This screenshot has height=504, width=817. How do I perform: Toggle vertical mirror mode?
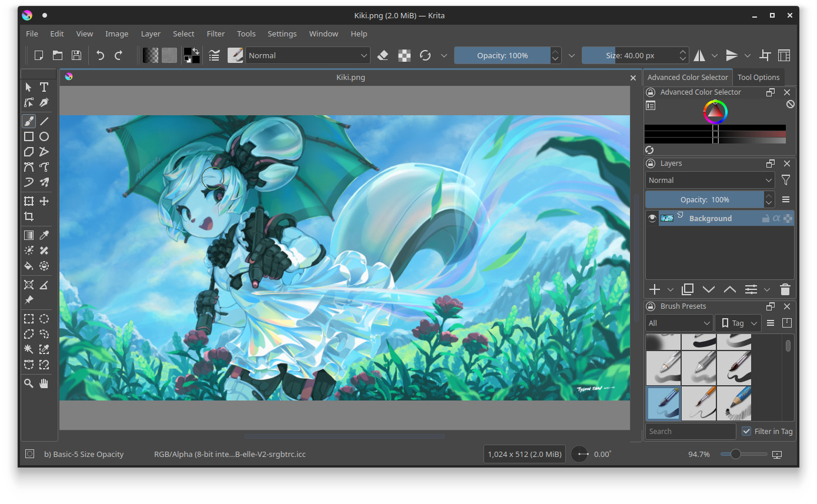[732, 55]
